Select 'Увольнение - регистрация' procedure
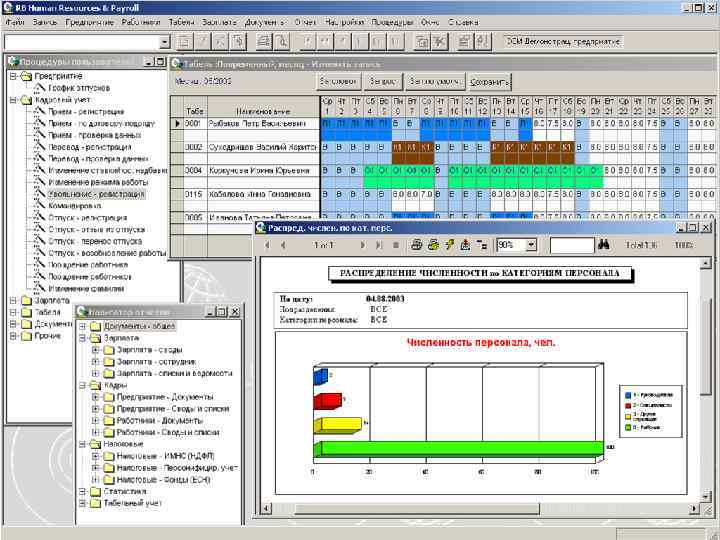The height and width of the screenshot is (540, 720). pos(96,194)
